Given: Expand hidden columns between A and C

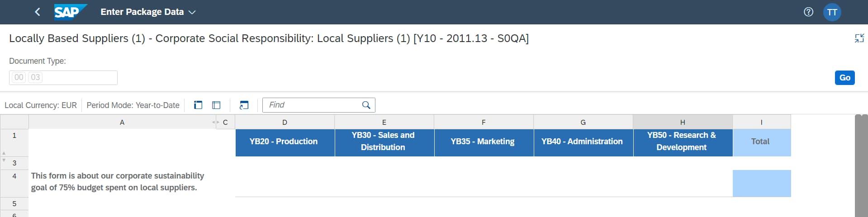Looking at the screenshot, I should pyautogui.click(x=215, y=123).
